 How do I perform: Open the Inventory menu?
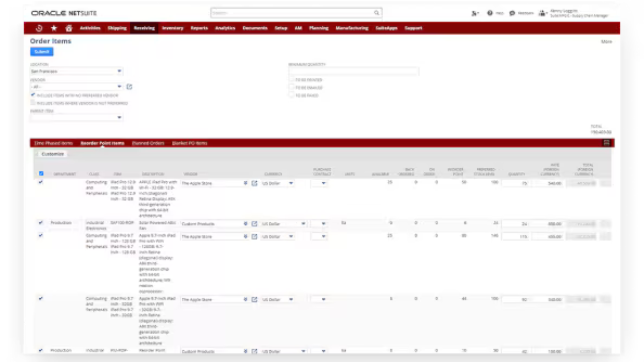pos(173,28)
